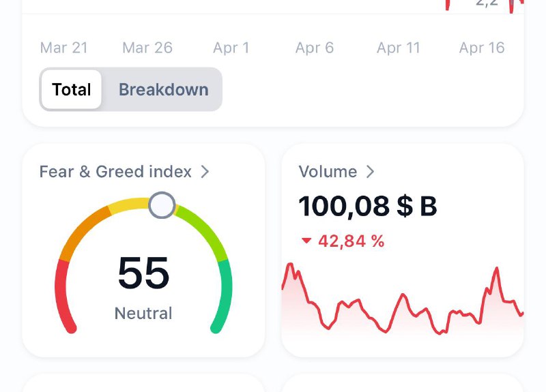Click the 55 index value
Image resolution: width=546 pixels, height=392 pixels.
pyautogui.click(x=143, y=273)
